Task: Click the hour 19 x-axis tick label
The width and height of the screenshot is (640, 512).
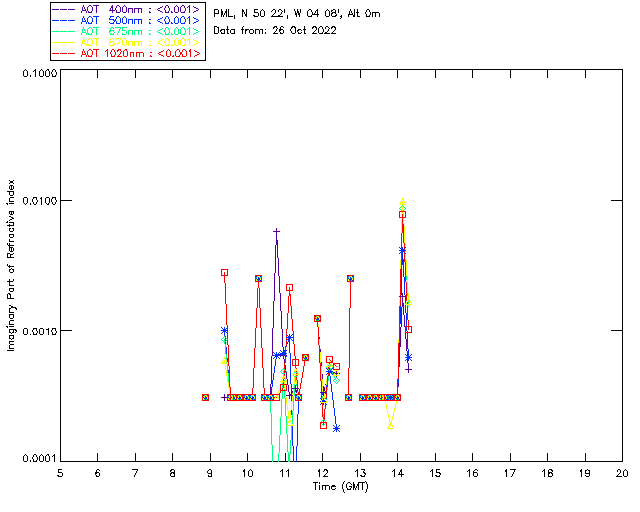Action: [x=585, y=473]
